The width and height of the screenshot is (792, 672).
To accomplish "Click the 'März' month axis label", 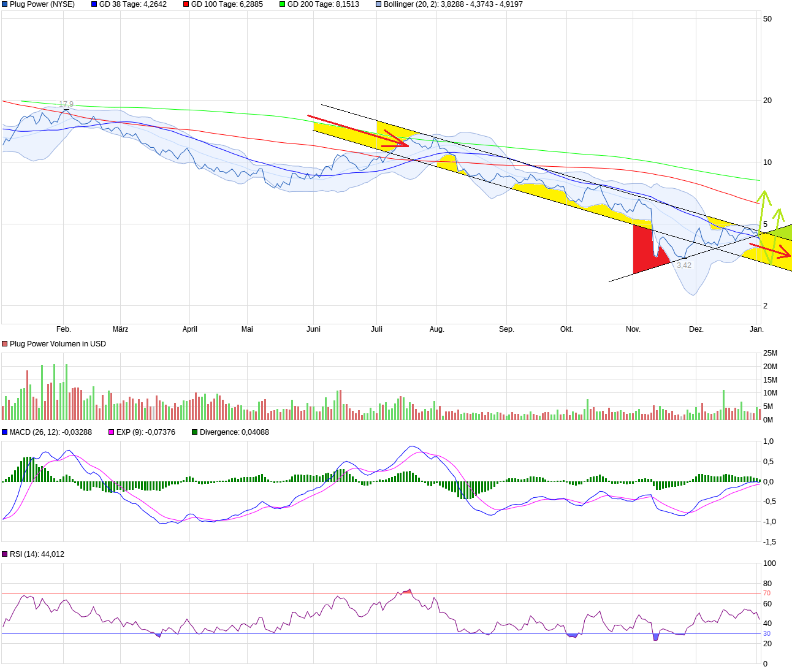I will click(x=120, y=329).
